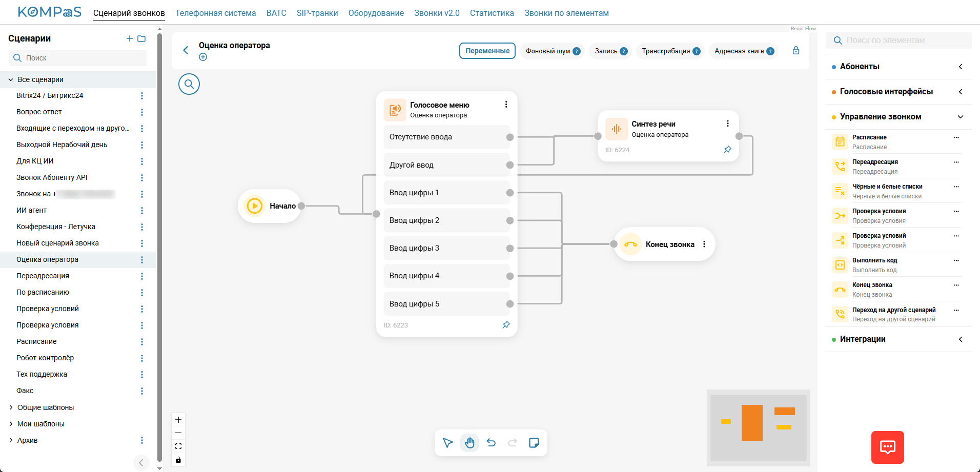Open options for Bitrix24 / Битрикс24 scenario
Screen dimensions: 980x472
coord(142,96)
